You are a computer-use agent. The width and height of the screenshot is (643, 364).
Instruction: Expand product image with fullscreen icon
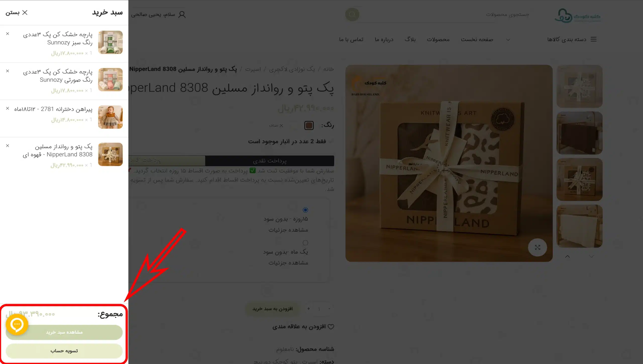click(x=537, y=247)
